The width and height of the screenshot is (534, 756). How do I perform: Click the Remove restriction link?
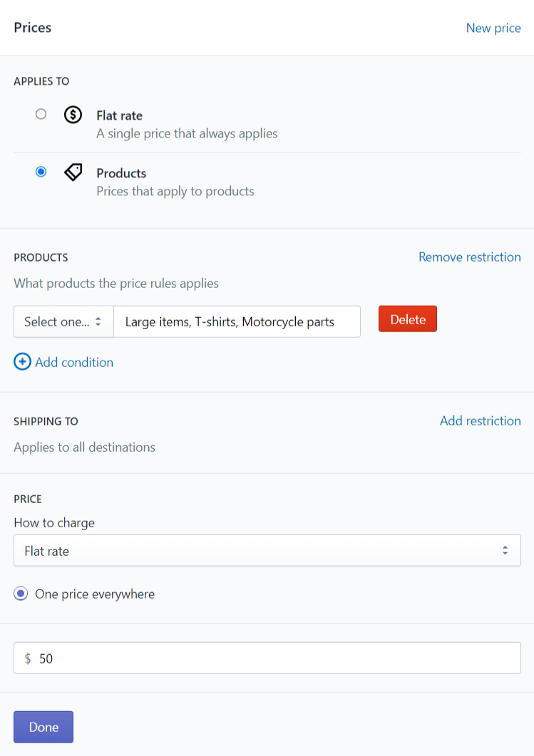tap(469, 257)
